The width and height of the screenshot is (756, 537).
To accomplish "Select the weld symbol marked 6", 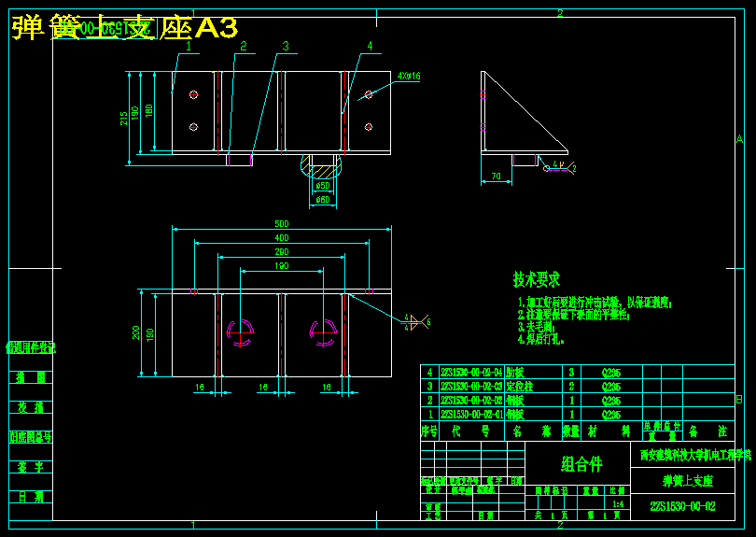I will 416,322.
